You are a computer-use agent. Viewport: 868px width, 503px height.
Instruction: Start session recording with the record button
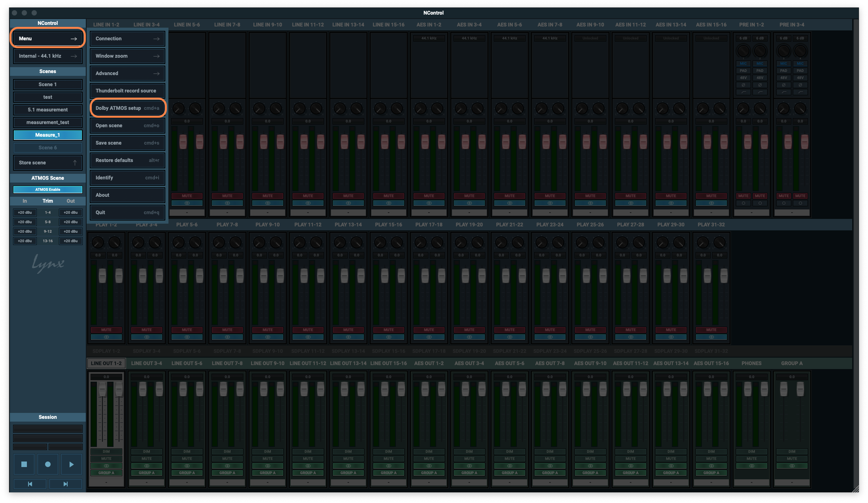click(48, 464)
